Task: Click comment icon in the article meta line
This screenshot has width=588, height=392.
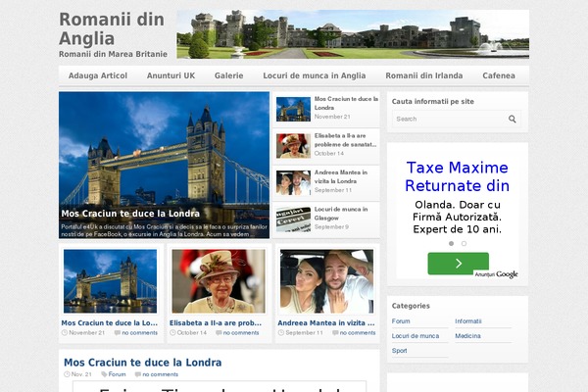Action: coord(137,374)
